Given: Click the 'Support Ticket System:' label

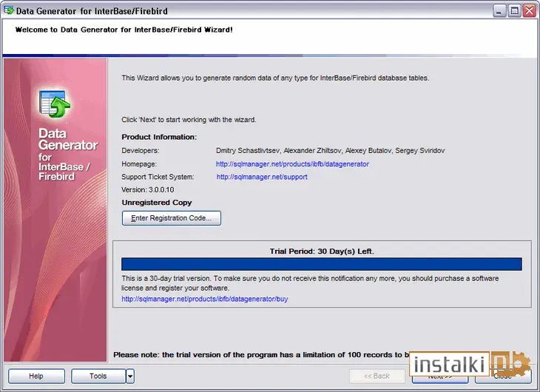Looking at the screenshot, I should (158, 177).
